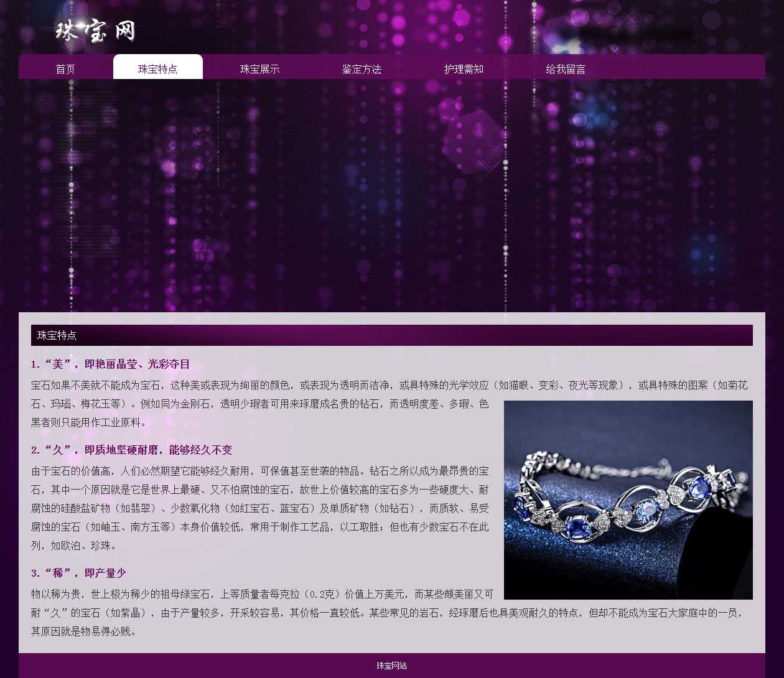Open the 珠宝展示 page
The image size is (784, 678).
260,69
